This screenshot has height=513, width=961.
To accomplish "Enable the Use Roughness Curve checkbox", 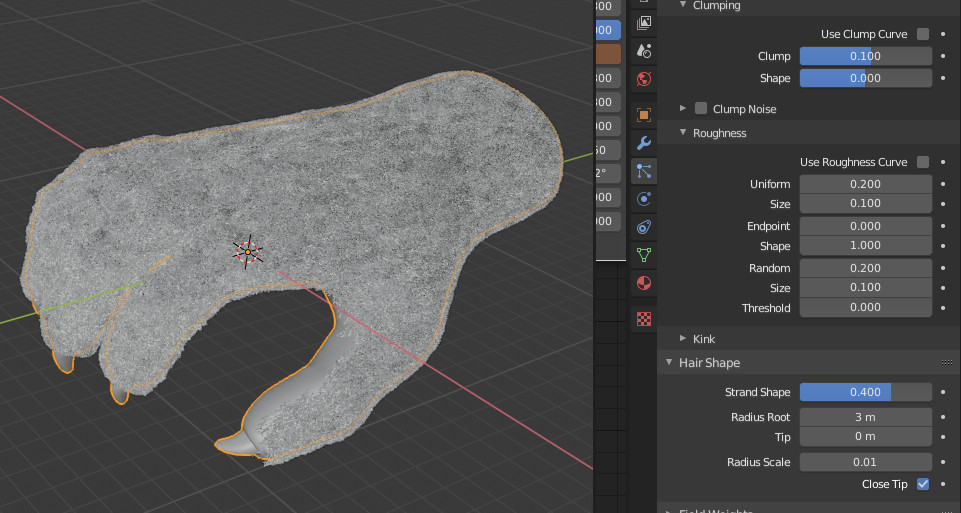I will [x=922, y=162].
